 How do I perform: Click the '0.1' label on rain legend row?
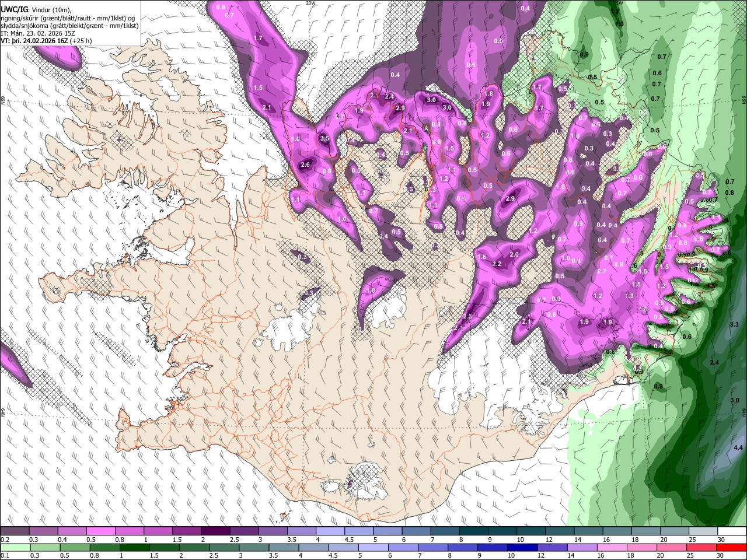[x=5, y=556]
